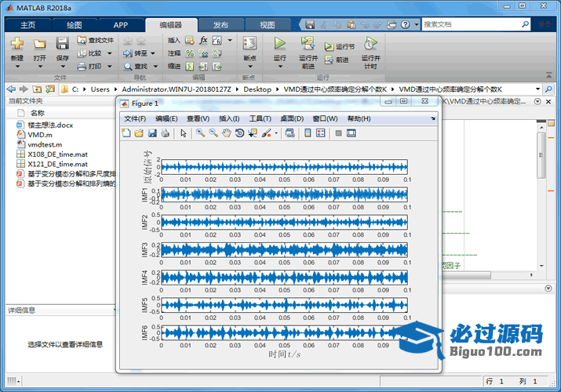Toggle the Insert Legend button
This screenshot has height=392, width=561.
point(320,133)
